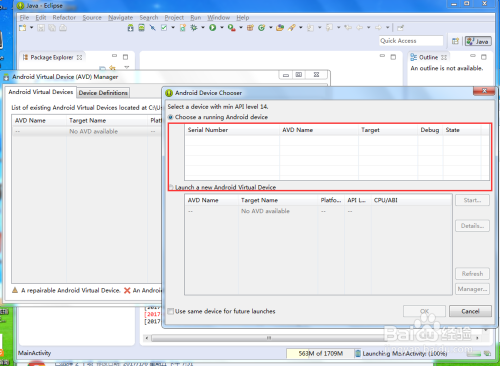The width and height of the screenshot is (500, 366).
Task: Open the Navigate menu
Action: point(120,17)
